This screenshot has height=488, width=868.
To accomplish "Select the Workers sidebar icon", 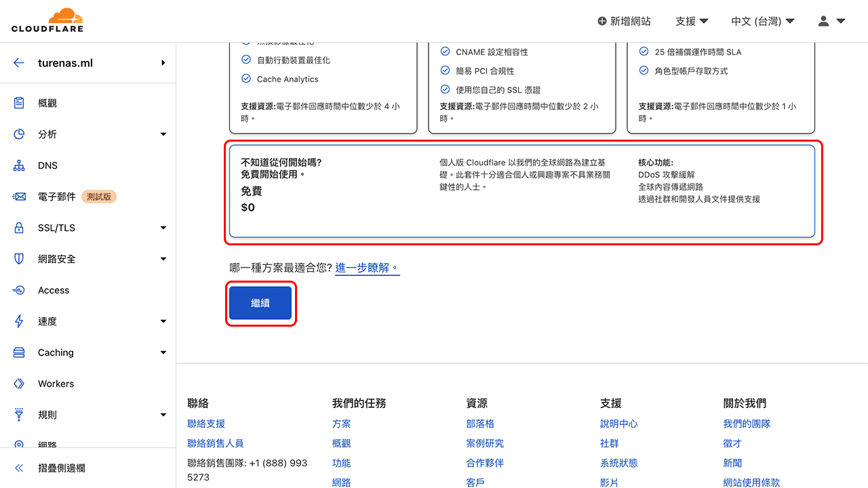I will [18, 384].
